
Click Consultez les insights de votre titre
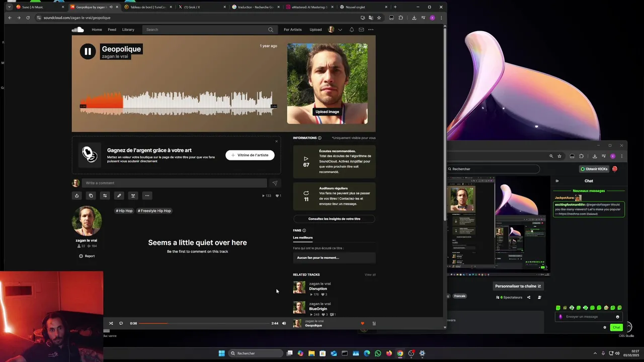[x=334, y=219]
